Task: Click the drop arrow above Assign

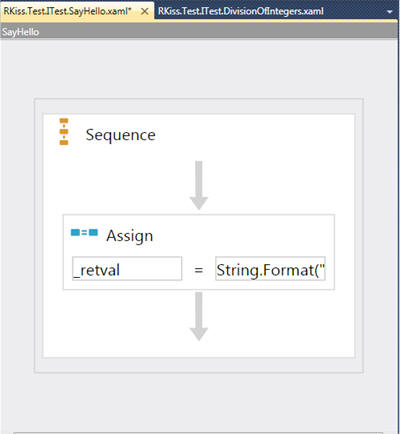Action: [x=199, y=185]
